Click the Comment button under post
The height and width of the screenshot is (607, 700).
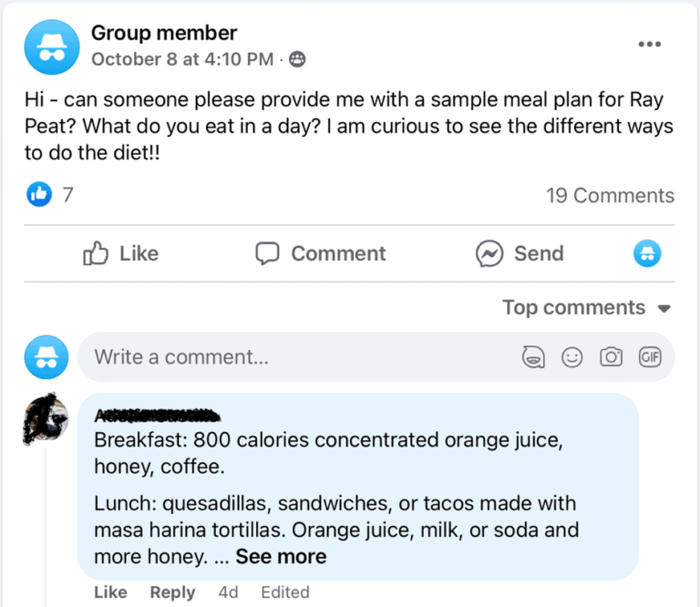[321, 253]
